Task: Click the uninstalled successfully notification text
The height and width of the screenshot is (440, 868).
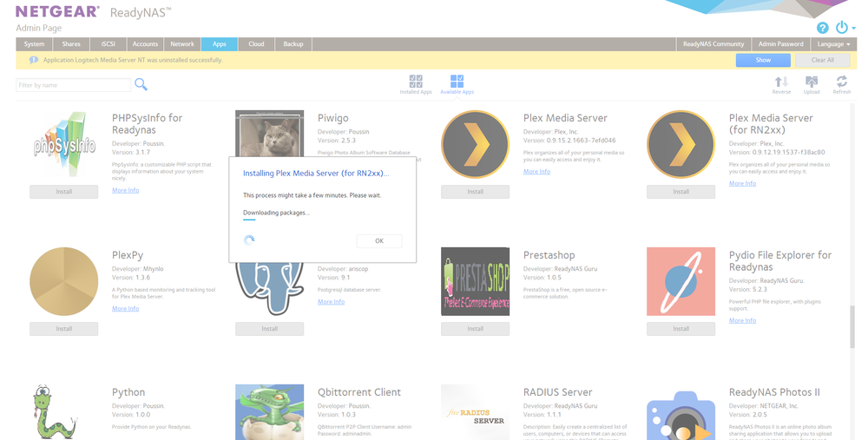Action: pos(133,60)
